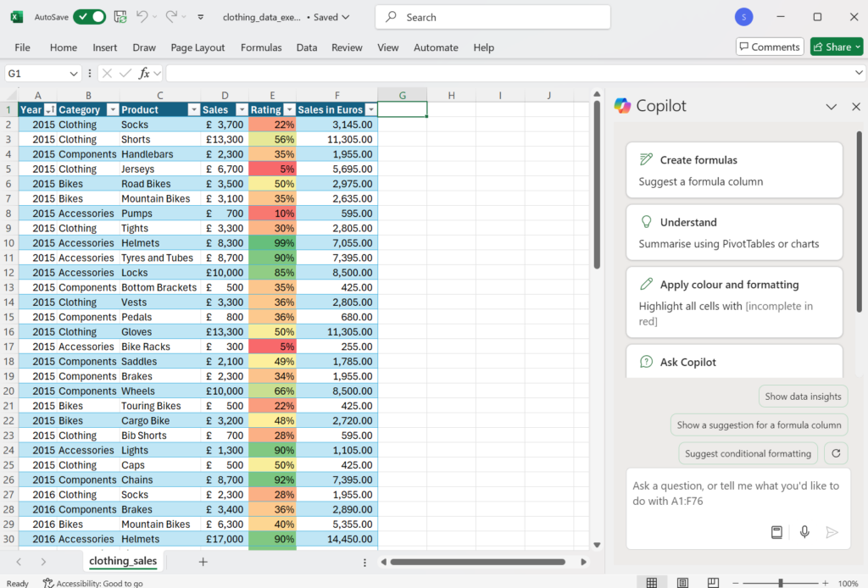
Task: Click the microphone icon in Copilot prompt
Action: pyautogui.click(x=804, y=532)
